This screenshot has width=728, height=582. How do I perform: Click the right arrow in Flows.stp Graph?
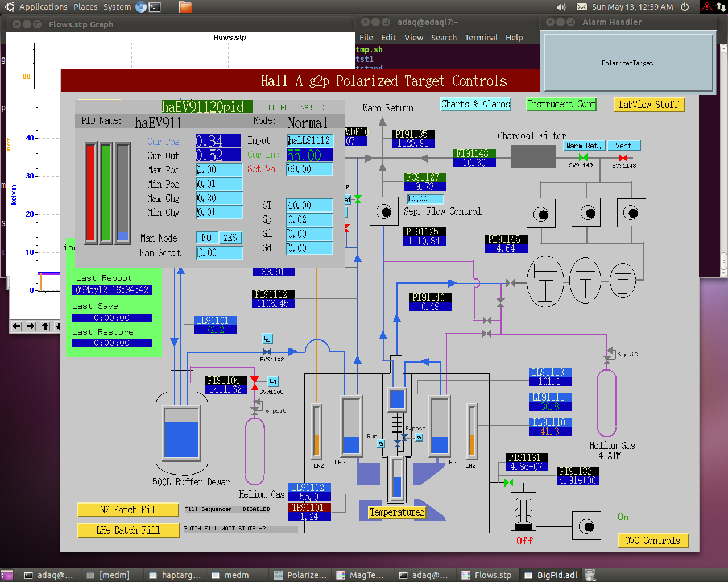[31, 326]
